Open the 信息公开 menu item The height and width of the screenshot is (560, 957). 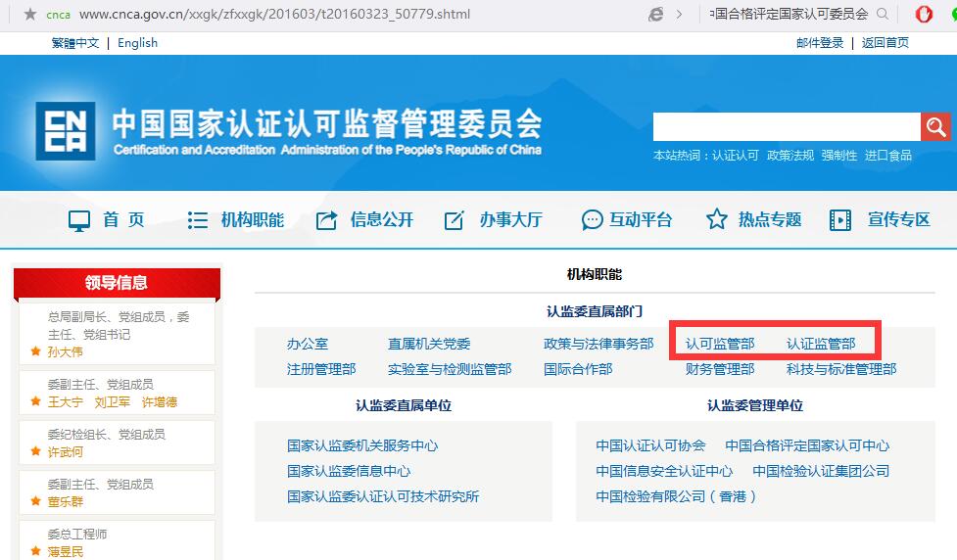[382, 219]
